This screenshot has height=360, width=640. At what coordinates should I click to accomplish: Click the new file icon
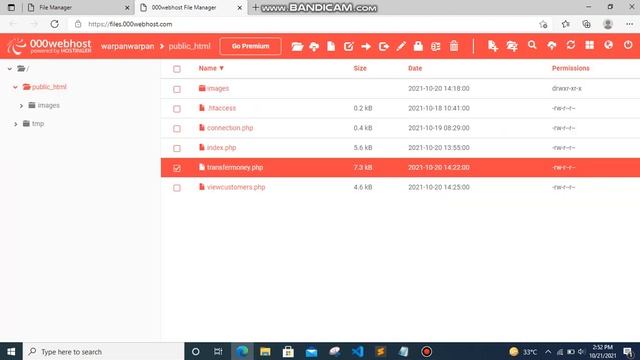(x=493, y=46)
